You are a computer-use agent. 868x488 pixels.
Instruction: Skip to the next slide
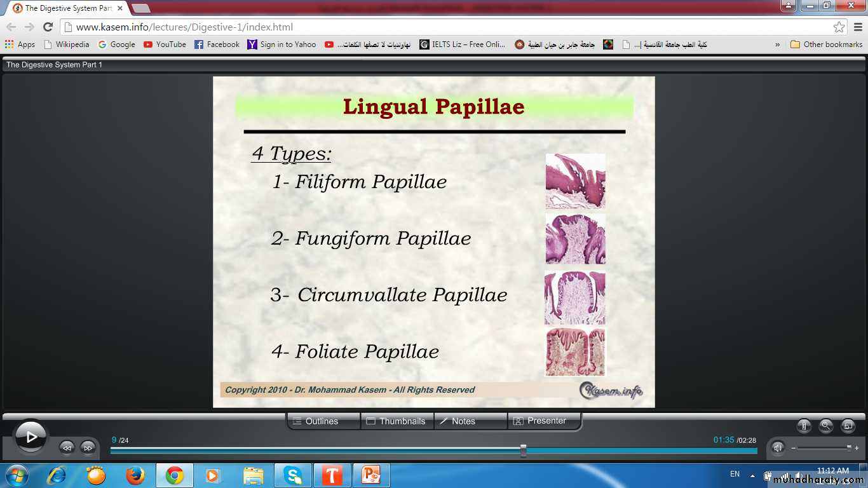[x=88, y=447]
